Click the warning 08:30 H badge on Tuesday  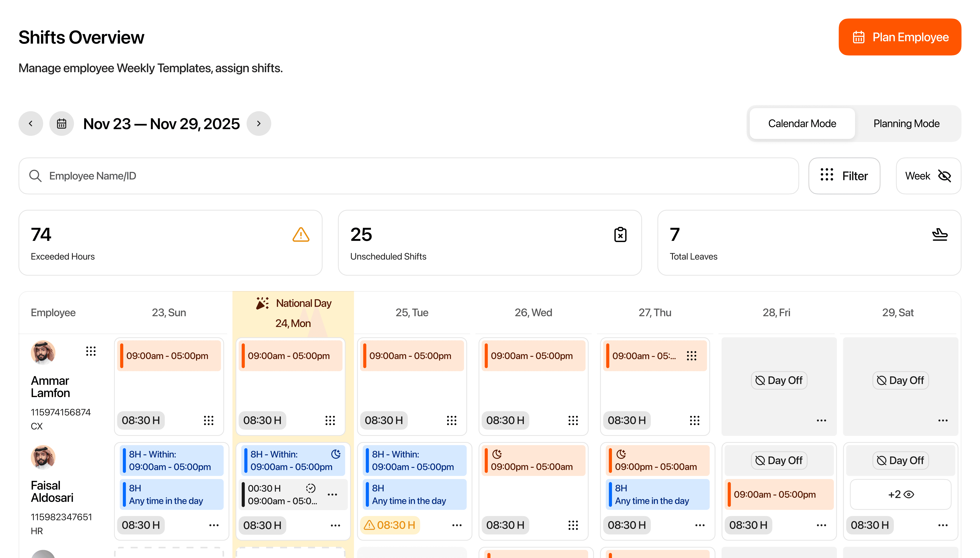tap(390, 525)
